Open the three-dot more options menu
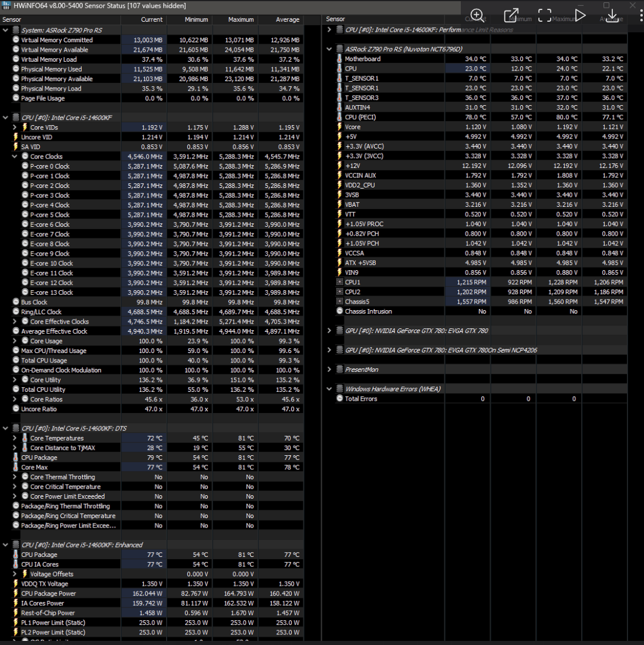 [640, 15]
